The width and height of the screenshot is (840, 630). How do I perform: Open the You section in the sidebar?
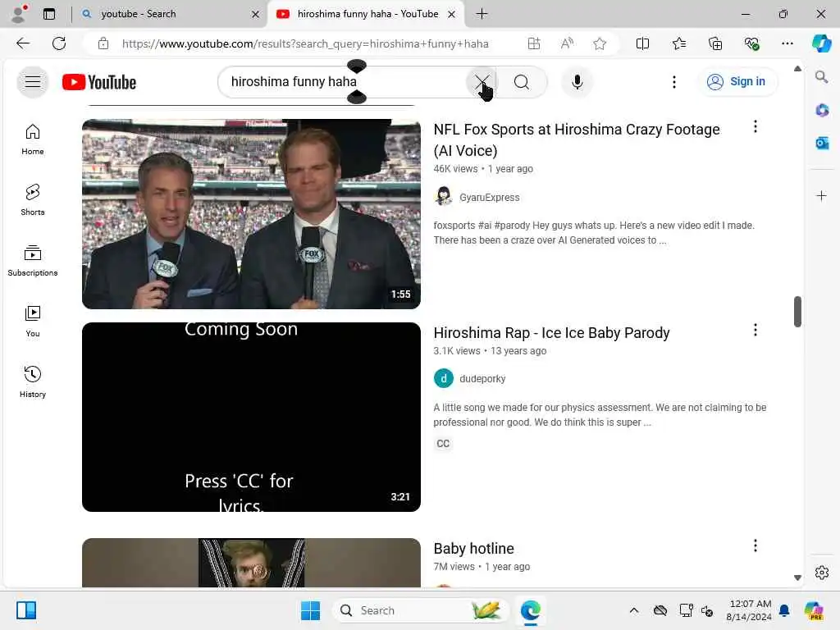coord(33,322)
